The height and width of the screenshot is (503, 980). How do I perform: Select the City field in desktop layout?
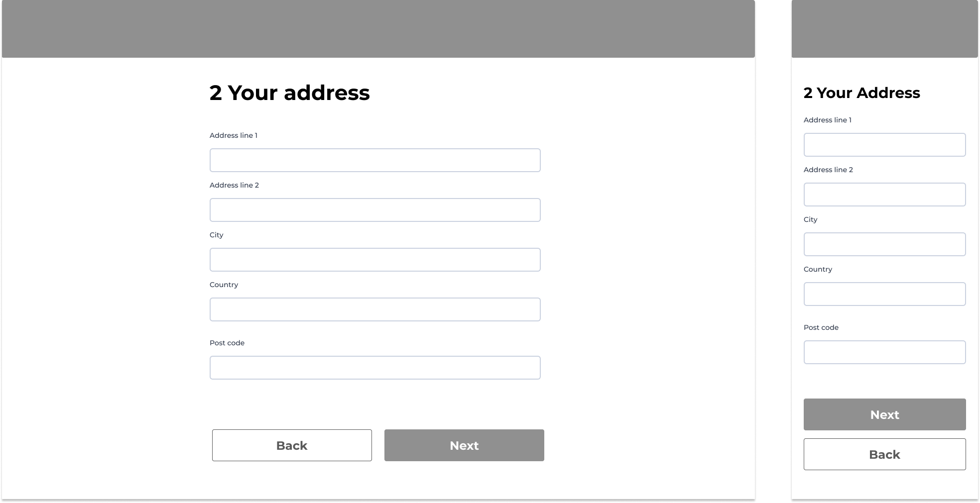coord(374,260)
